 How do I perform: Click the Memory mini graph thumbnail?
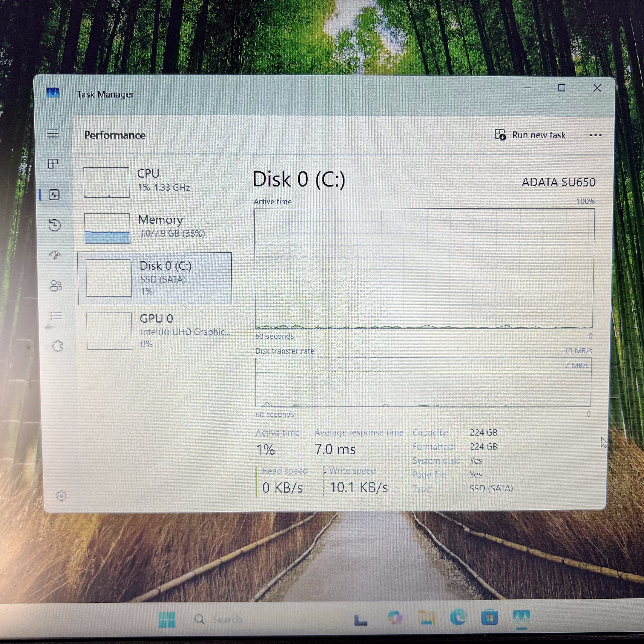[107, 228]
